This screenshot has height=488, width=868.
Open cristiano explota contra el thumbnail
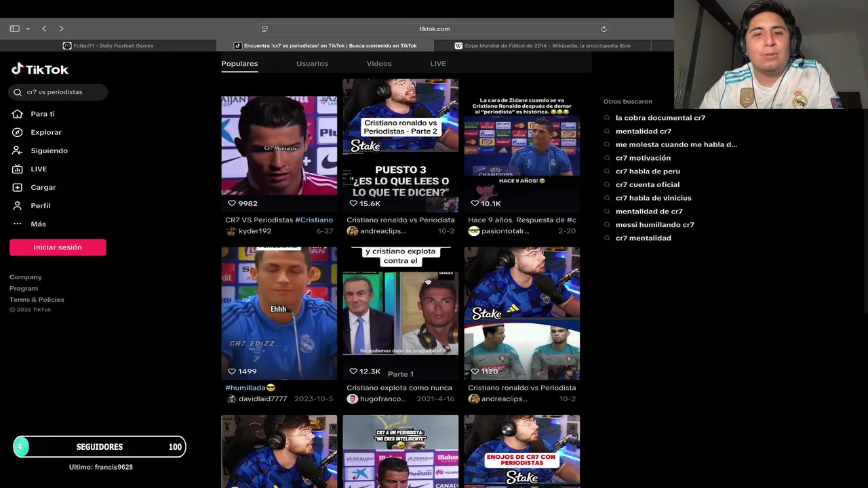pyautogui.click(x=400, y=313)
